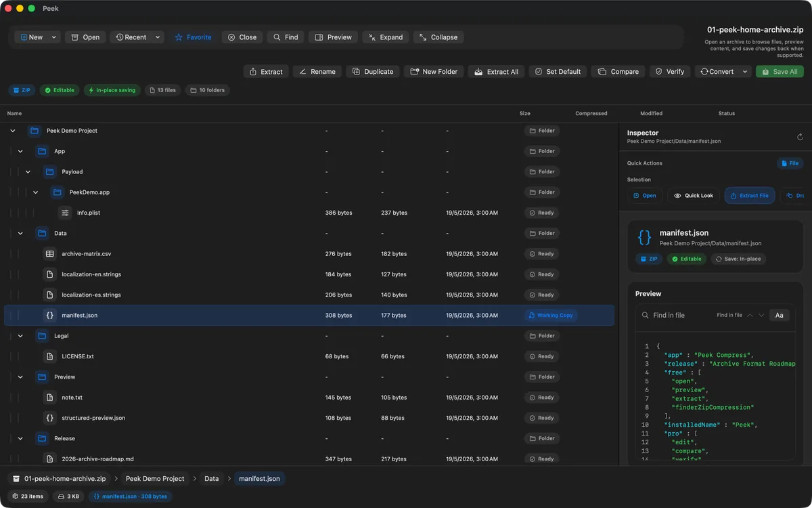The width and height of the screenshot is (812, 508).
Task: Click Quick Look eye button
Action: (x=694, y=196)
